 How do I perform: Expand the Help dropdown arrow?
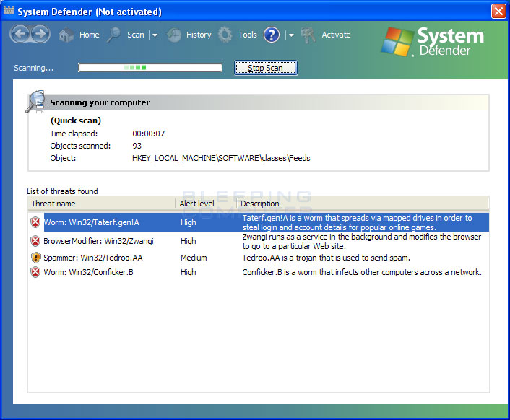[x=291, y=35]
